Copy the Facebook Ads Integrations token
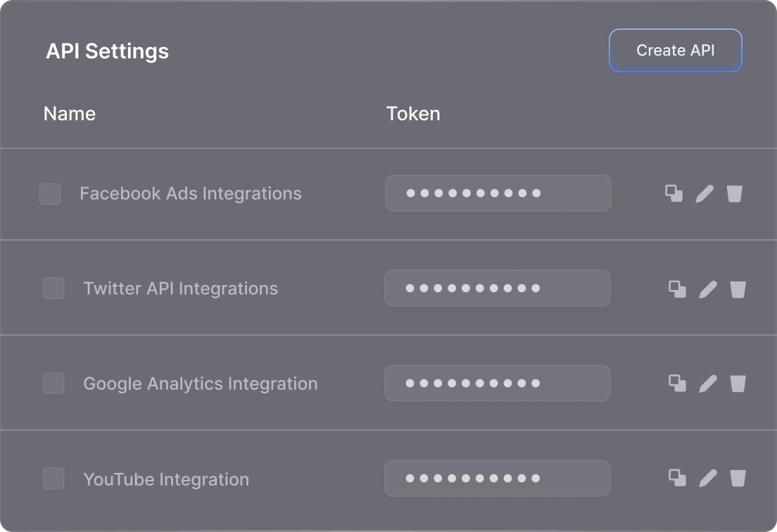Viewport: 777px width, 532px height. tap(674, 194)
